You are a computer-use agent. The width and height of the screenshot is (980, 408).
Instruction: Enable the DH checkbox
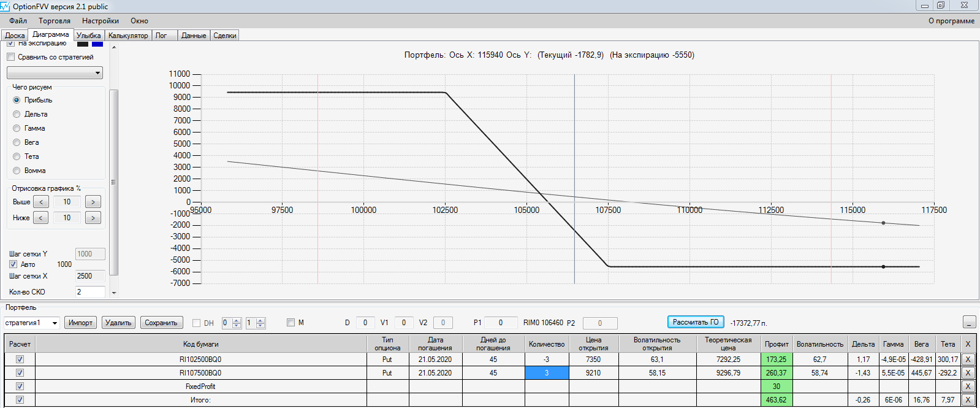click(196, 323)
